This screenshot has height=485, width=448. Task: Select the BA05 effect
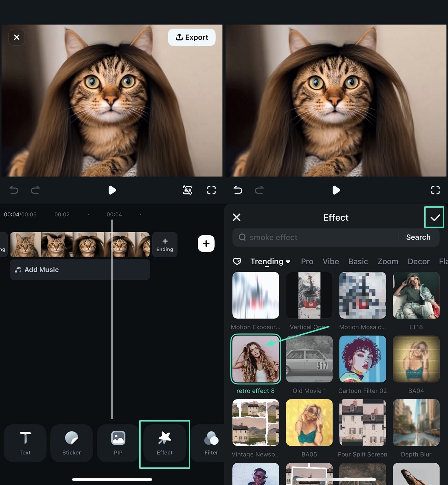pyautogui.click(x=309, y=423)
